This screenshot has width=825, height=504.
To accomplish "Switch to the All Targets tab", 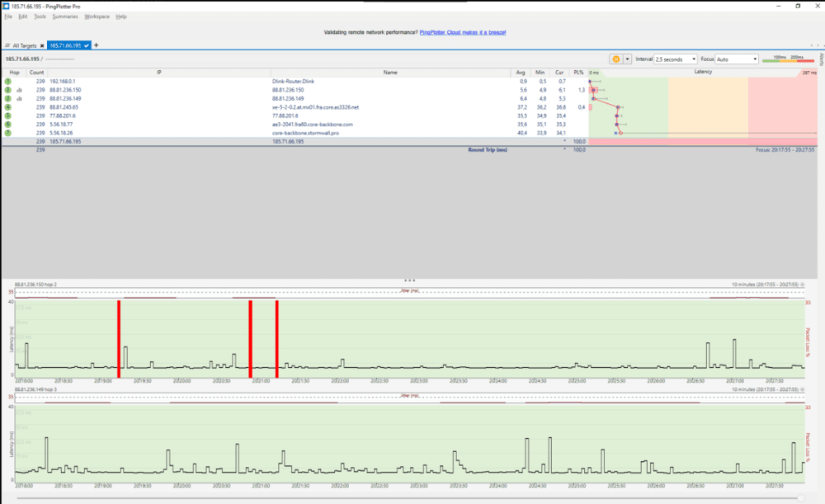I will (21, 45).
